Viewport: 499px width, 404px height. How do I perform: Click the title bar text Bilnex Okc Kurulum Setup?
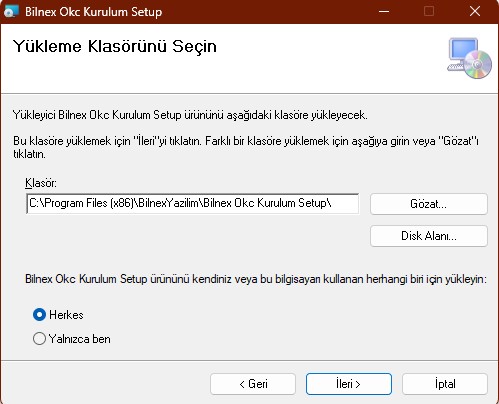tap(93, 12)
